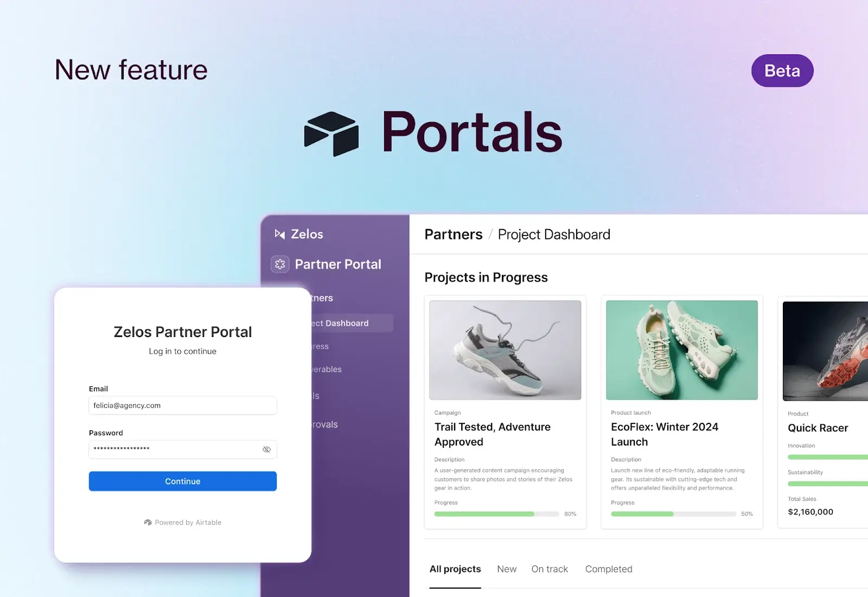Click Project Dashboard breadcrumb title
Screen dimensions: 868x597
(x=554, y=234)
